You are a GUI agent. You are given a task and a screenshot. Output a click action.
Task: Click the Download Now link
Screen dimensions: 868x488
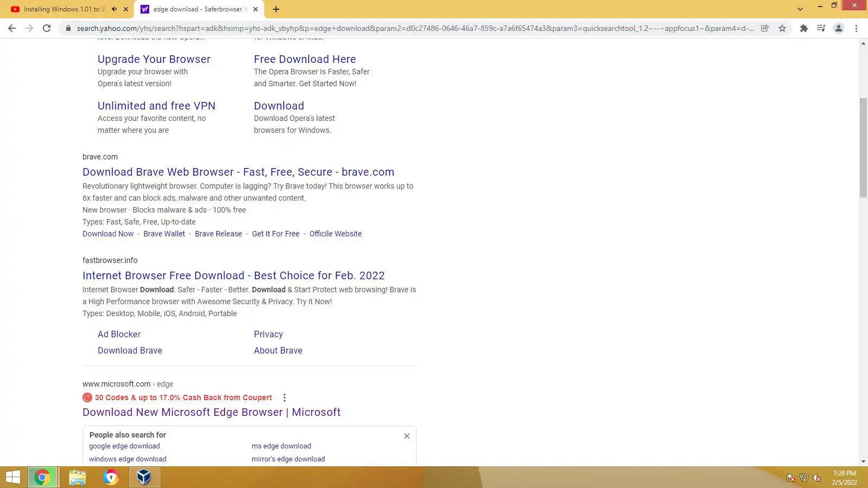click(x=108, y=234)
